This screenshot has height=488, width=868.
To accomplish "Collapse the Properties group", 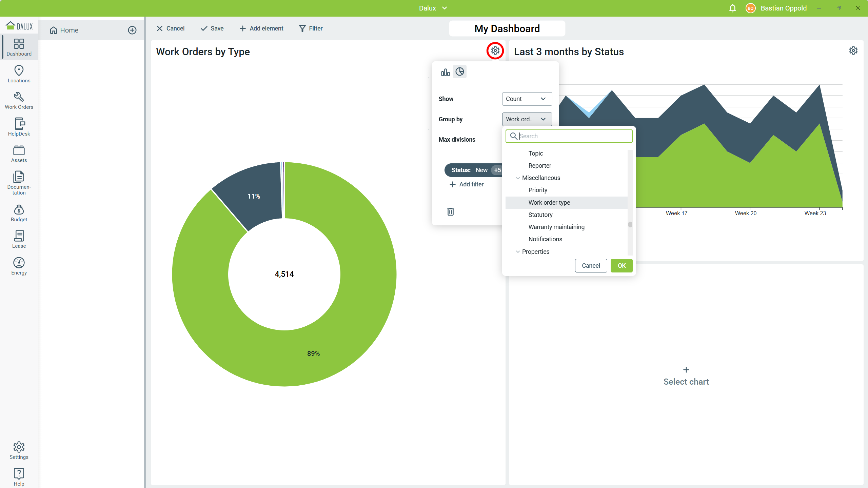I will point(518,252).
